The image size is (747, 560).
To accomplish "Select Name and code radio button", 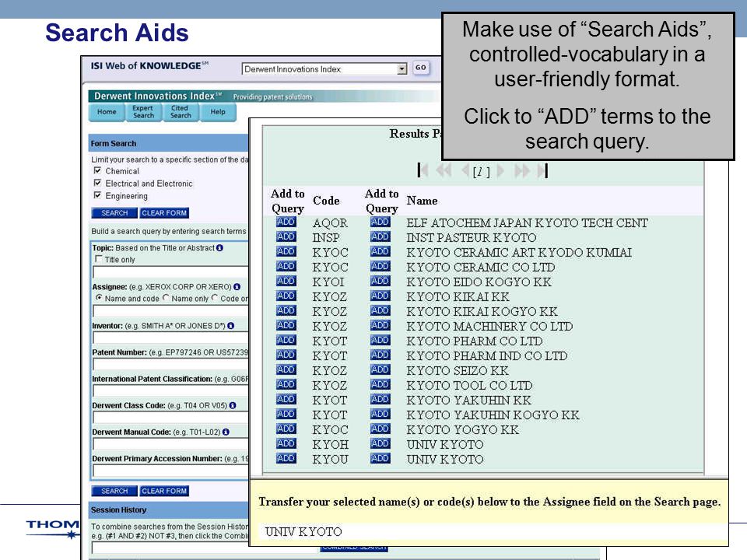I will pyautogui.click(x=99, y=298).
